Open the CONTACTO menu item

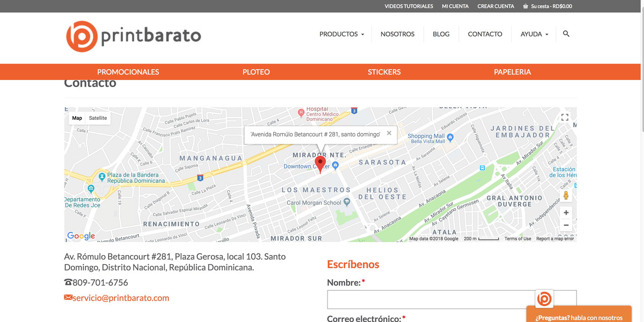485,34
